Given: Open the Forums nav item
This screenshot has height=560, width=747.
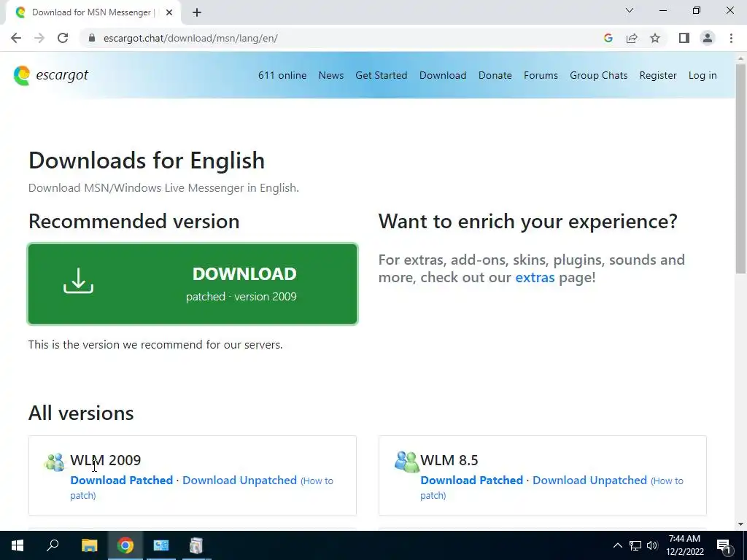Looking at the screenshot, I should (x=541, y=75).
